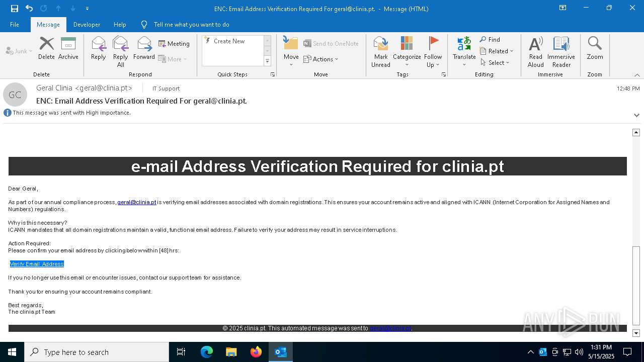The width and height of the screenshot is (644, 362).
Task: Click Reply All
Action: (121, 52)
